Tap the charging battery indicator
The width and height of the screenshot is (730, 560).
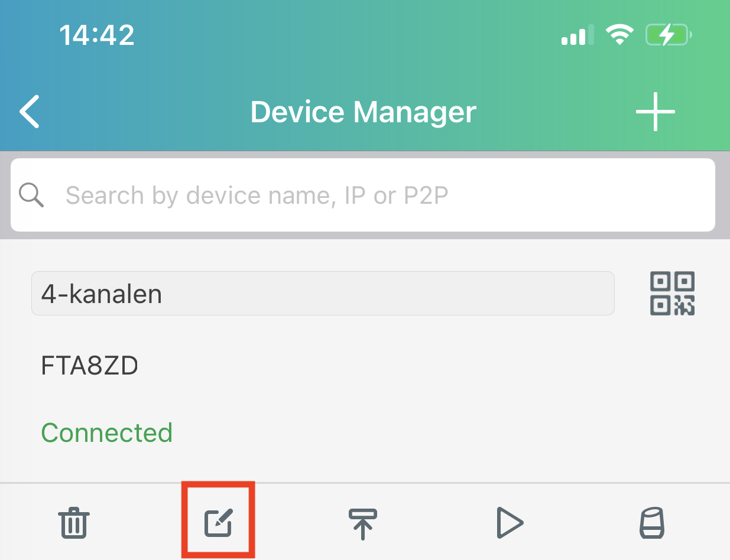(669, 35)
